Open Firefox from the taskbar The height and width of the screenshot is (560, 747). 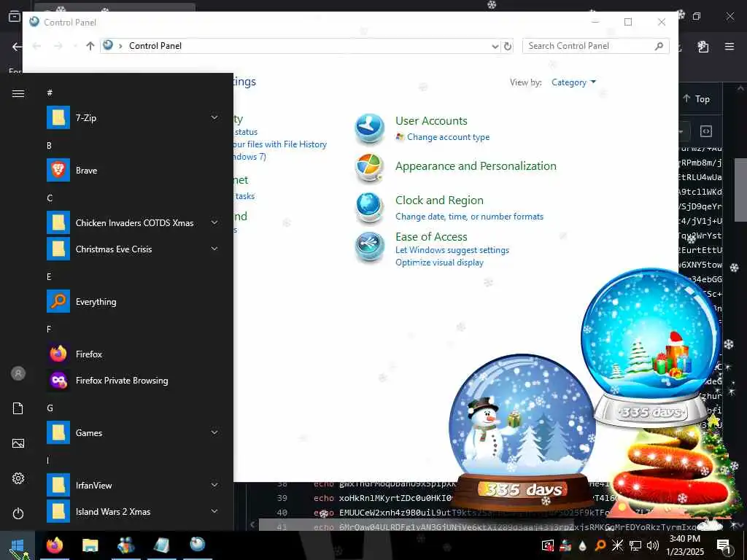55,545
